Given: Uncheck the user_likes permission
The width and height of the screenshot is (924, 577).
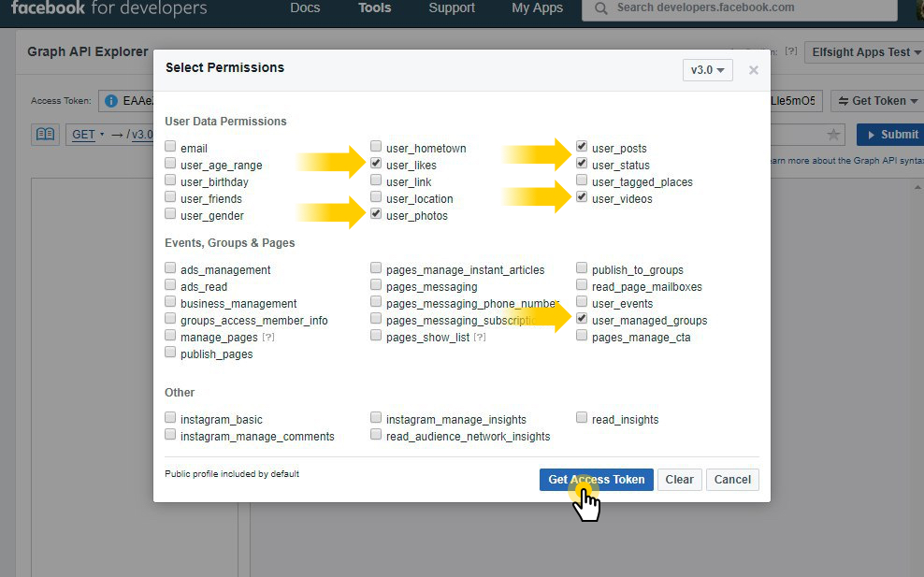Looking at the screenshot, I should pyautogui.click(x=376, y=164).
